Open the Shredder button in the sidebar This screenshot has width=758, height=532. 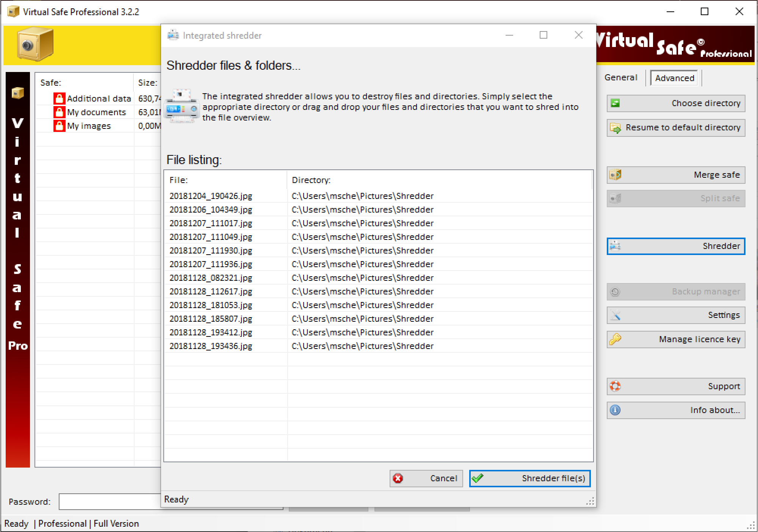[x=676, y=246]
